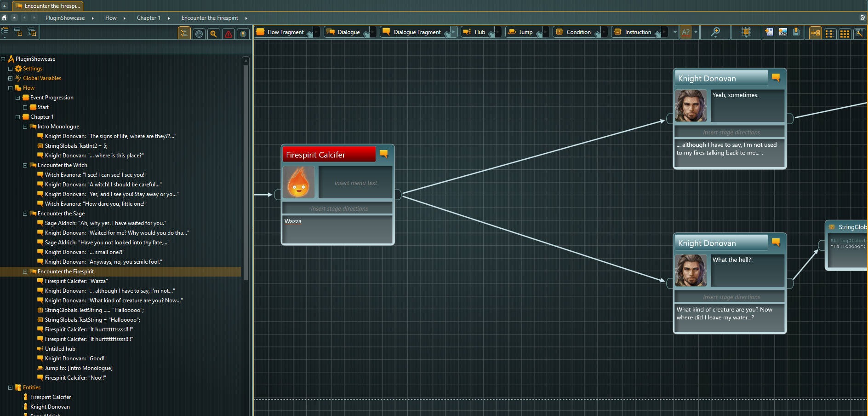
Task: Collapse the Encounter the Witch tree node
Action: click(25, 165)
